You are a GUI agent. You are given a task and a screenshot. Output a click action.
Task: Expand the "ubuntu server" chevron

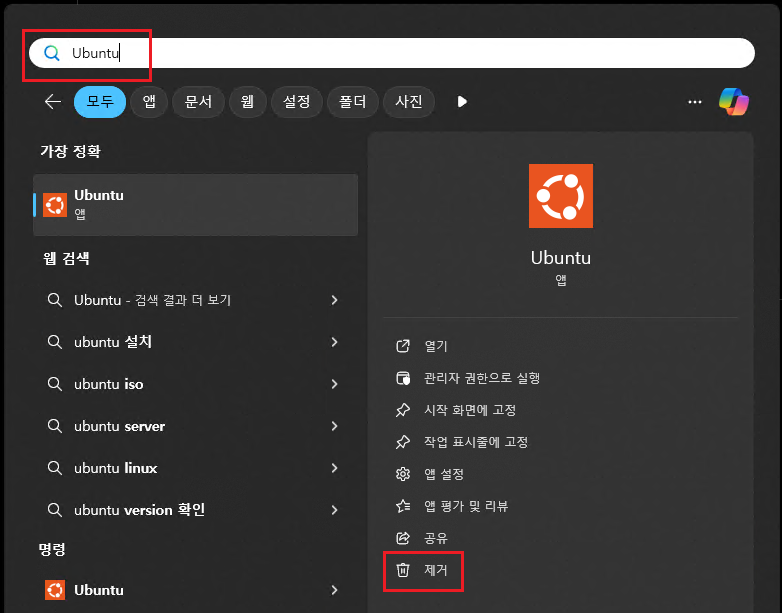pyautogui.click(x=334, y=426)
